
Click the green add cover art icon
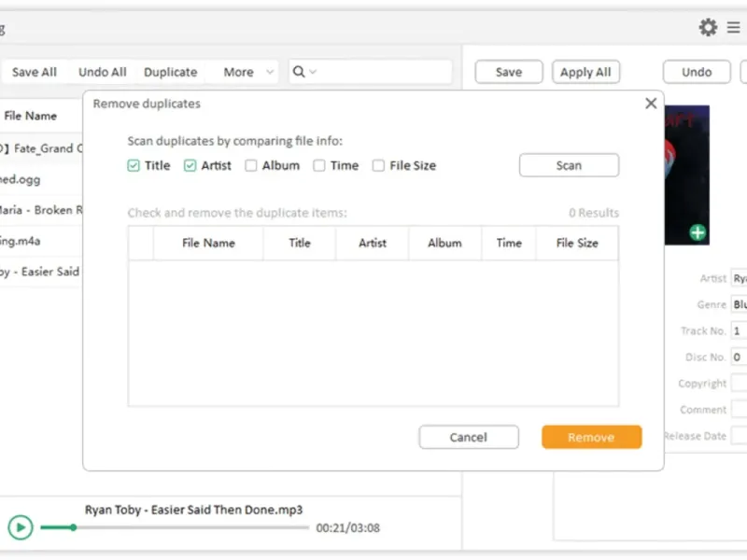[x=698, y=232]
